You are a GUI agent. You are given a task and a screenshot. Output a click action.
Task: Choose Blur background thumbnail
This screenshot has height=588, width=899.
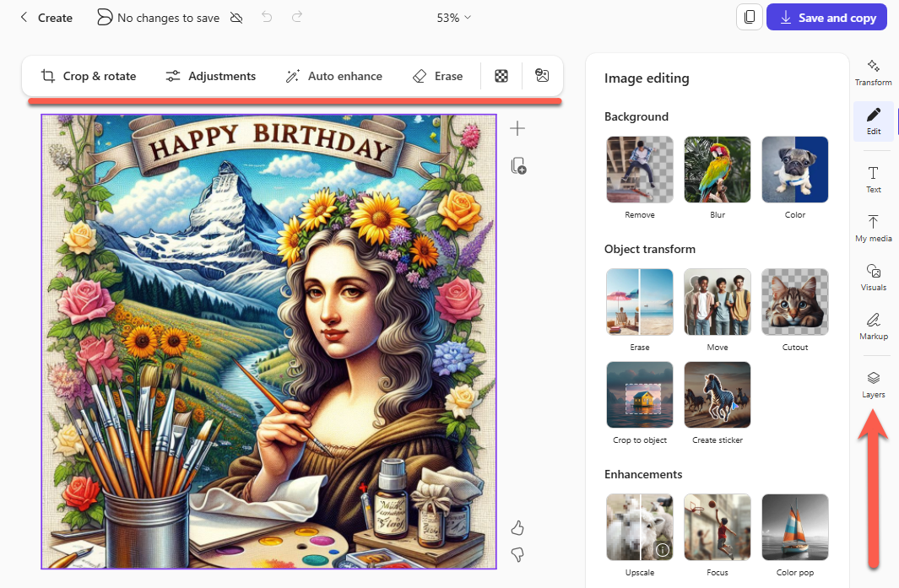tap(718, 170)
